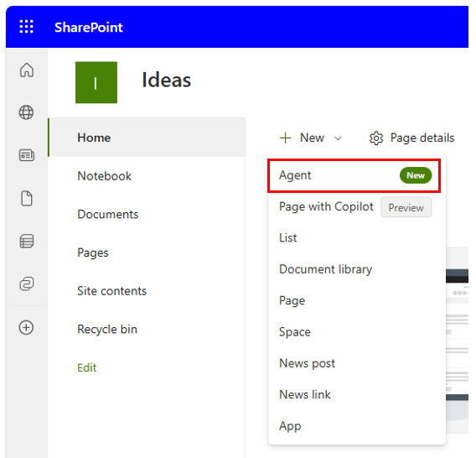The width and height of the screenshot is (476, 458).
Task: Click the Page details gear icon
Action: click(x=376, y=138)
